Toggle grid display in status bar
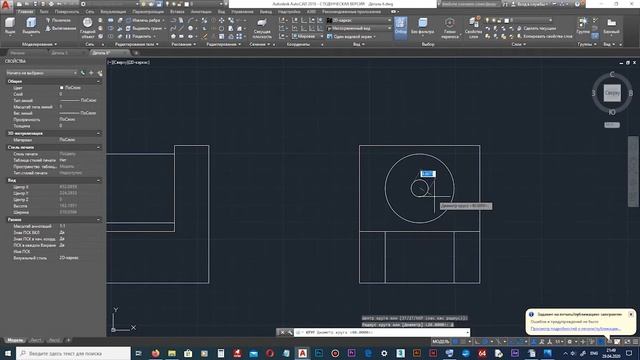 point(455,342)
